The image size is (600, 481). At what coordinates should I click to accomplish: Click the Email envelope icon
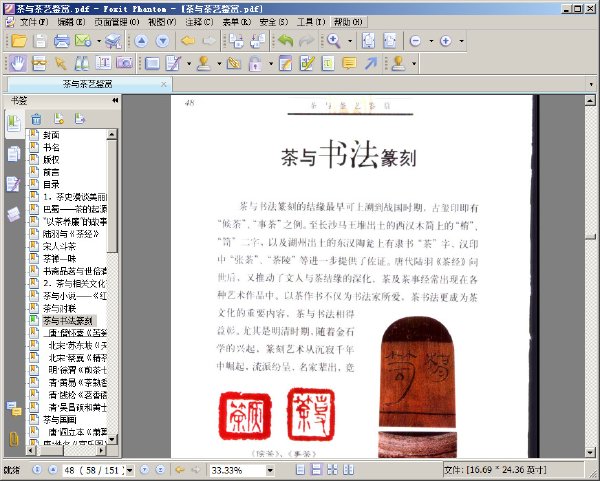[x=83, y=41]
